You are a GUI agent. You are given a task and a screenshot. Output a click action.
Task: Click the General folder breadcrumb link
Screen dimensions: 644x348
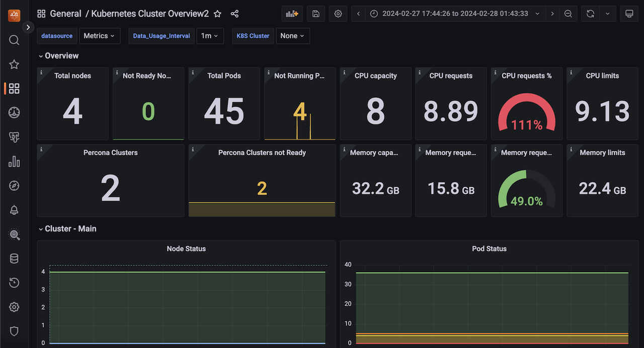(x=65, y=14)
